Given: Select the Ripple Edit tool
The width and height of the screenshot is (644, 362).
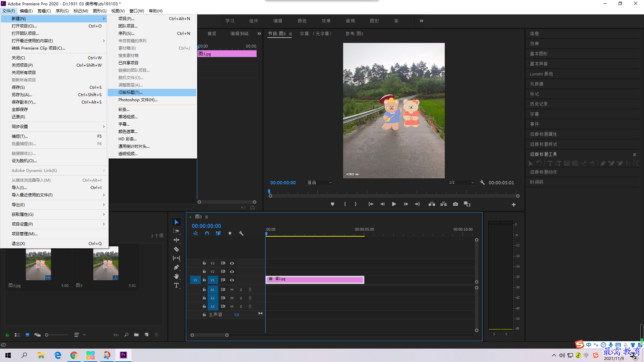Looking at the screenshot, I should point(176,240).
